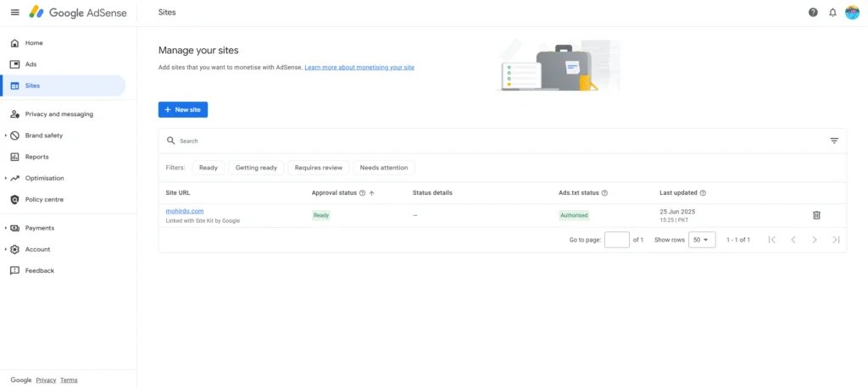The image size is (868, 388).
Task: Open the notifications bell icon
Action: click(832, 13)
